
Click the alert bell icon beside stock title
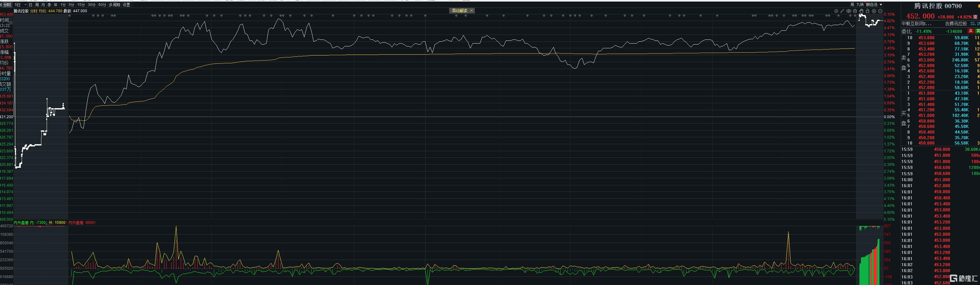pyautogui.click(x=978, y=6)
